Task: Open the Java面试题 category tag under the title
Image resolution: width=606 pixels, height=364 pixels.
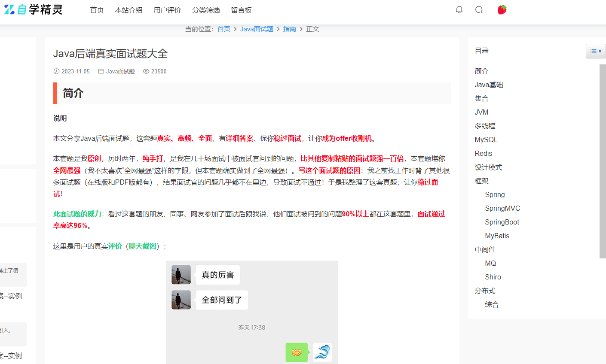Action: 120,71
